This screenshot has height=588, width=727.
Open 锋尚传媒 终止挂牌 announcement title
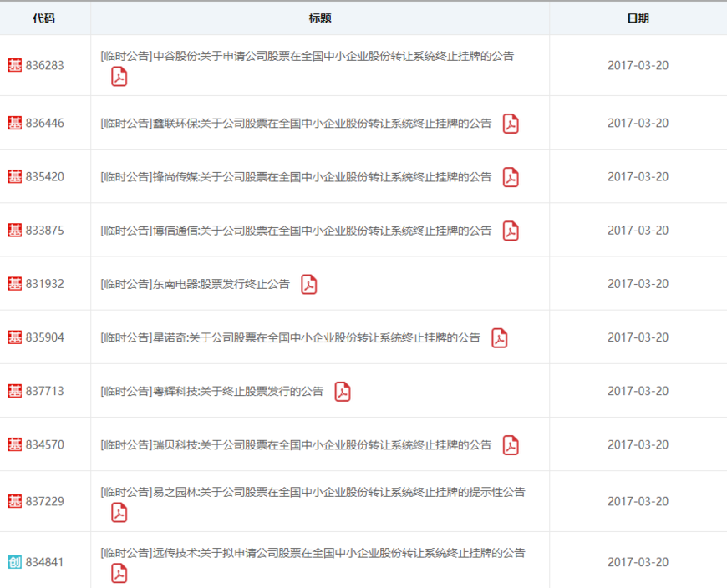click(296, 177)
